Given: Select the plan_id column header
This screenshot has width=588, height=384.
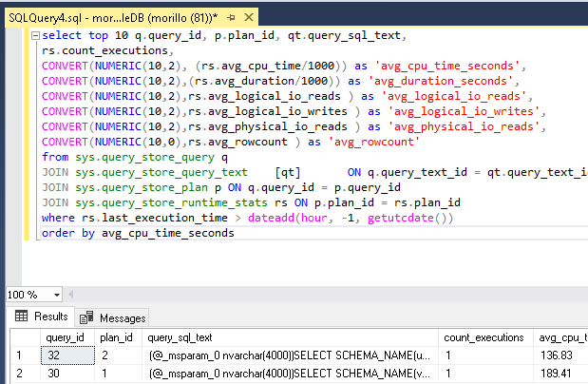Looking at the screenshot, I should tap(118, 337).
